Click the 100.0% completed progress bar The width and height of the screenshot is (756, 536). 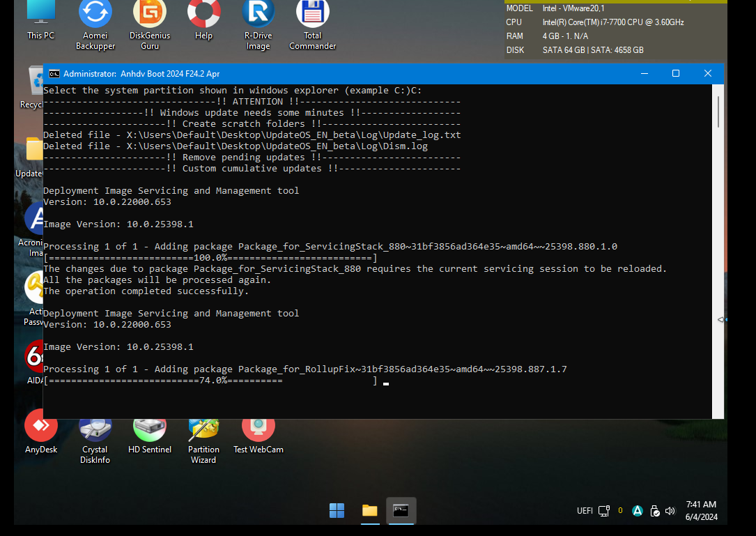coord(210,258)
